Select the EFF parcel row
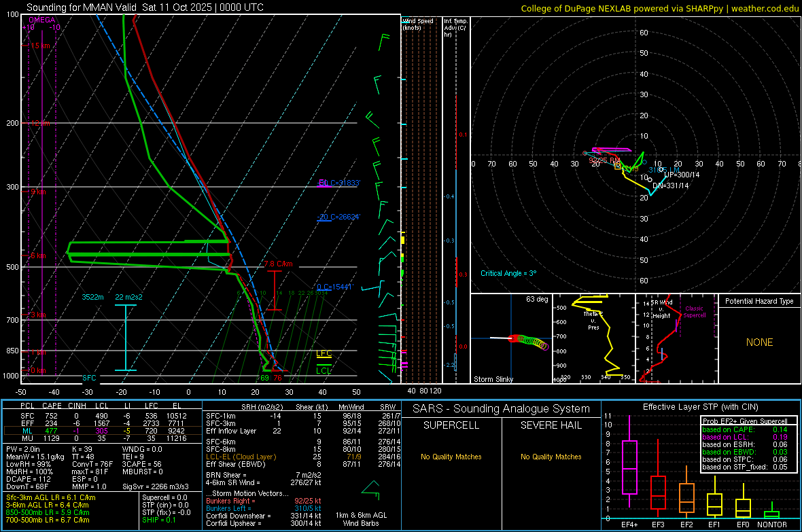The image size is (802, 532). 103,423
